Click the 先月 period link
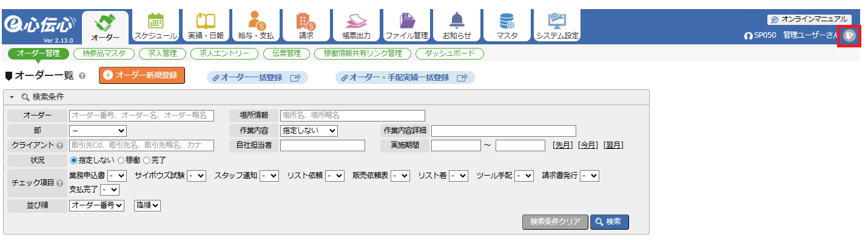Screen dimensions: 868x240 [x=564, y=145]
